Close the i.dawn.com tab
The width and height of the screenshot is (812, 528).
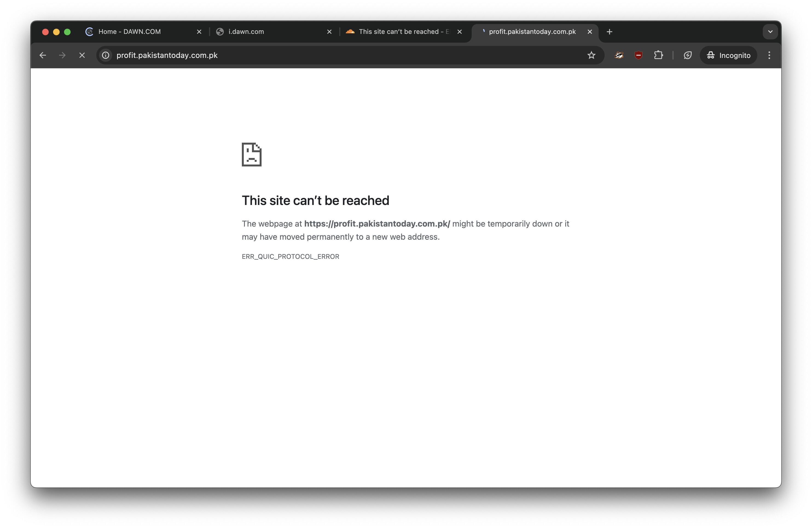pyautogui.click(x=329, y=32)
